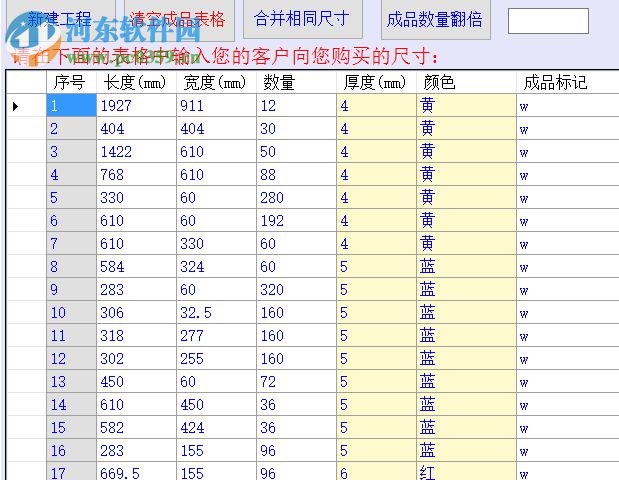
Task: Select the 宽度(mm) column header
Action: pos(216,82)
